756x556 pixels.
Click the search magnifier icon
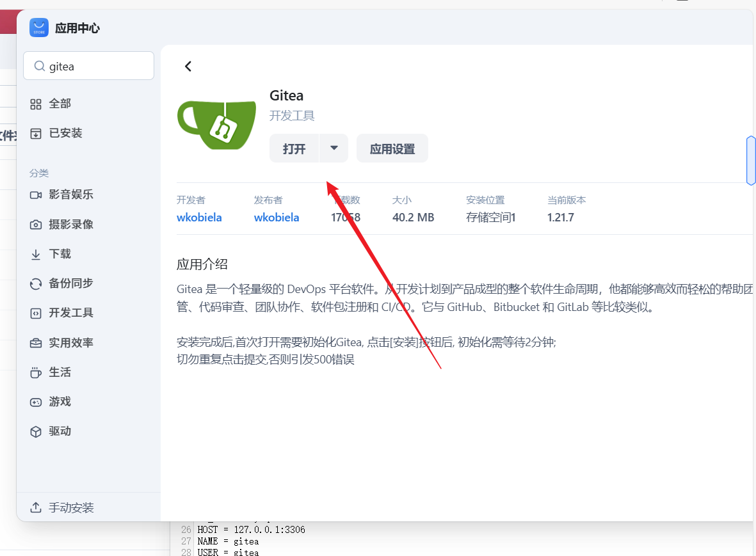(x=40, y=66)
